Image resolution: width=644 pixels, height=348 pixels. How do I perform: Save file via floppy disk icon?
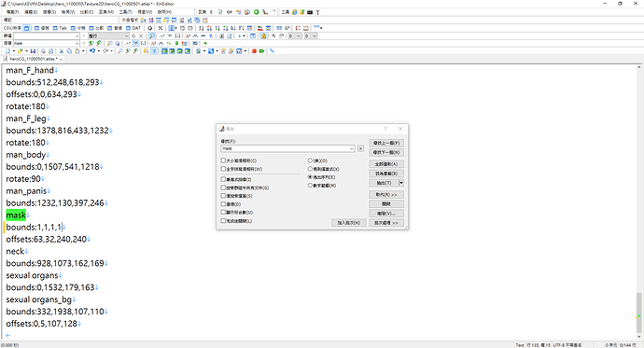(x=33, y=51)
